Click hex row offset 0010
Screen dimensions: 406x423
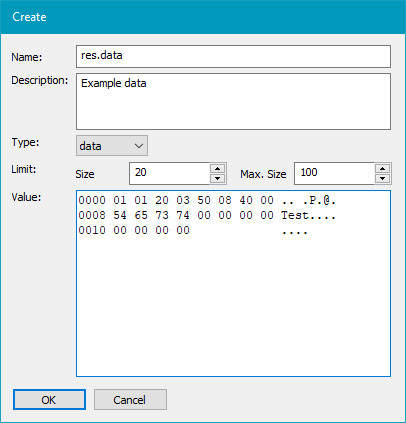92,230
